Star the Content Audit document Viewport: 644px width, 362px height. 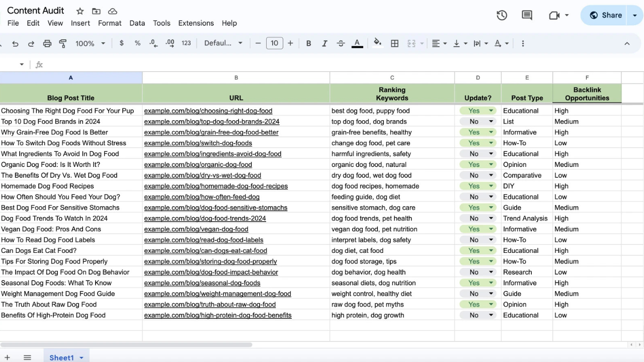point(80,11)
